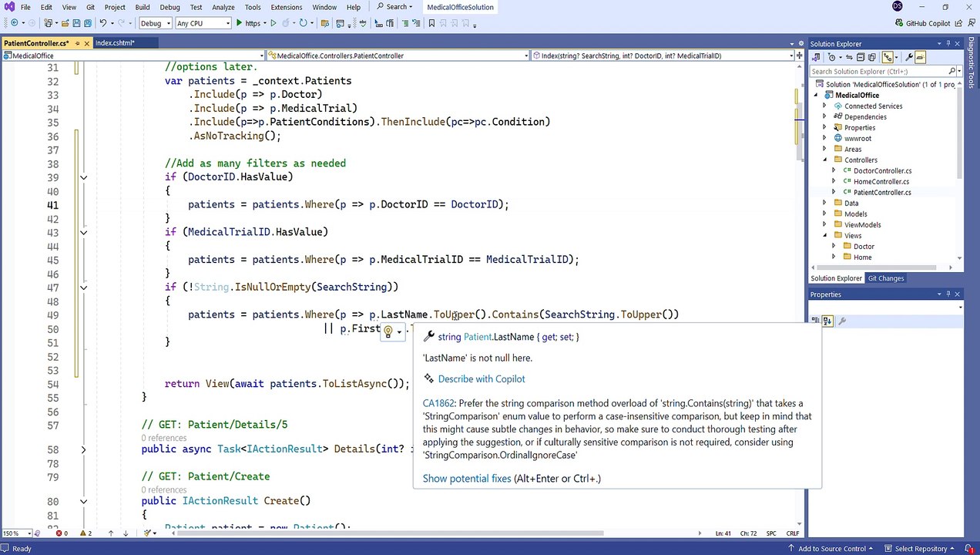Open the Analyze menu
The image size is (980, 555).
[223, 7]
